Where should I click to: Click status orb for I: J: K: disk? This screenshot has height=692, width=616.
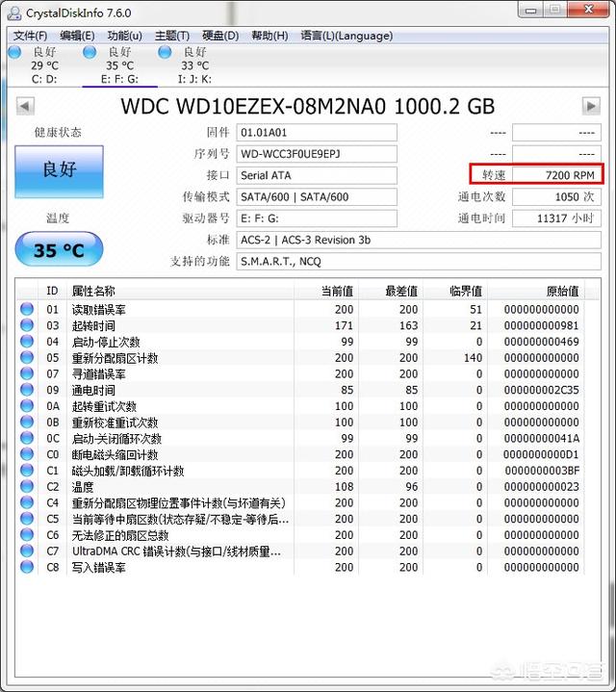[x=165, y=52]
